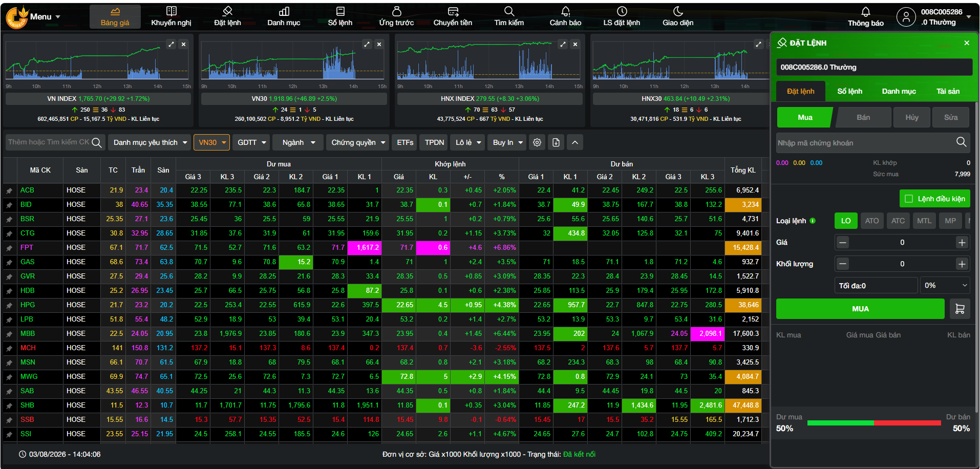The width and height of the screenshot is (980, 469).
Task: Select the Mua buy tab
Action: point(805,117)
